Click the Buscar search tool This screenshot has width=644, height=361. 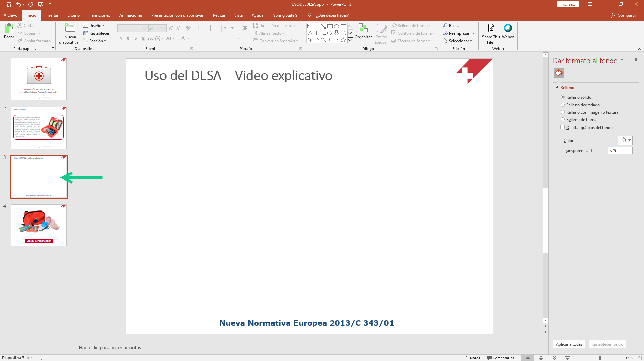[452, 26]
